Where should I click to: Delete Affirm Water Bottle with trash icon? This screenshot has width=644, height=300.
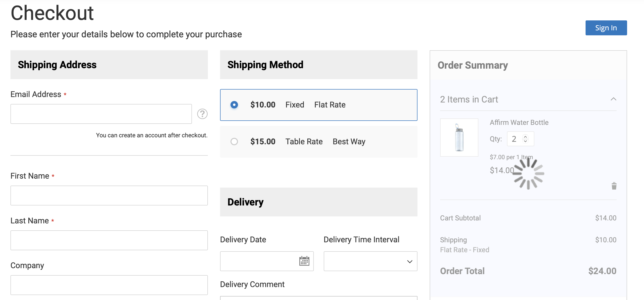tap(614, 186)
